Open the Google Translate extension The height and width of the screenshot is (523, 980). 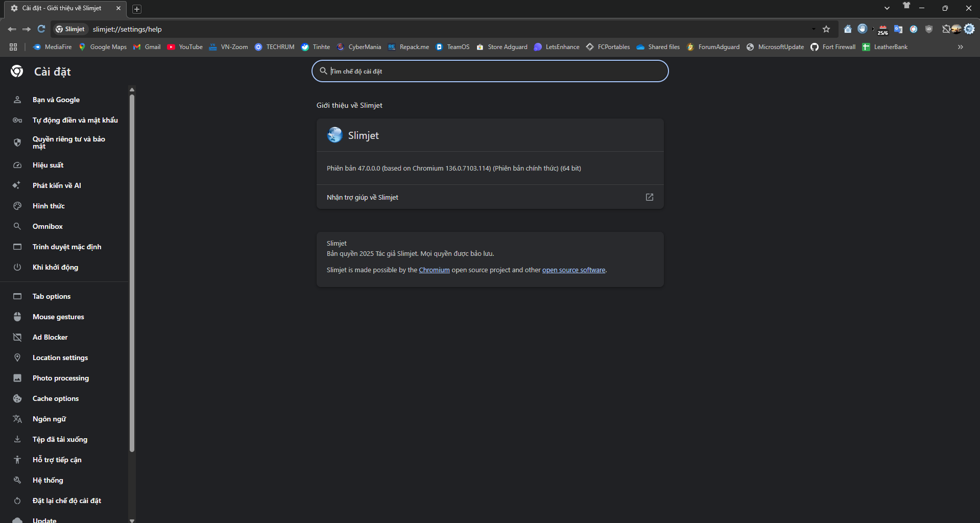(898, 29)
